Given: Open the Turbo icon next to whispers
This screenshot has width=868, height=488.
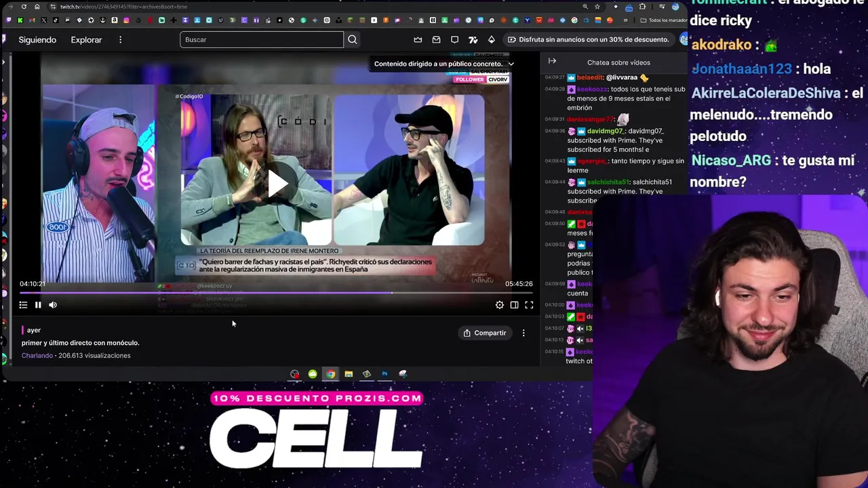Looking at the screenshot, I should 473,39.
